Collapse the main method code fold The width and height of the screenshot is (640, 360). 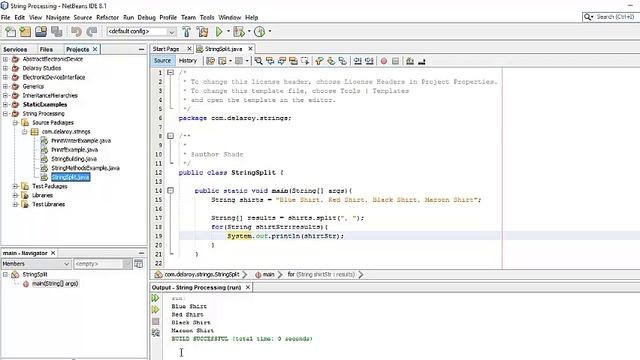(x=171, y=191)
